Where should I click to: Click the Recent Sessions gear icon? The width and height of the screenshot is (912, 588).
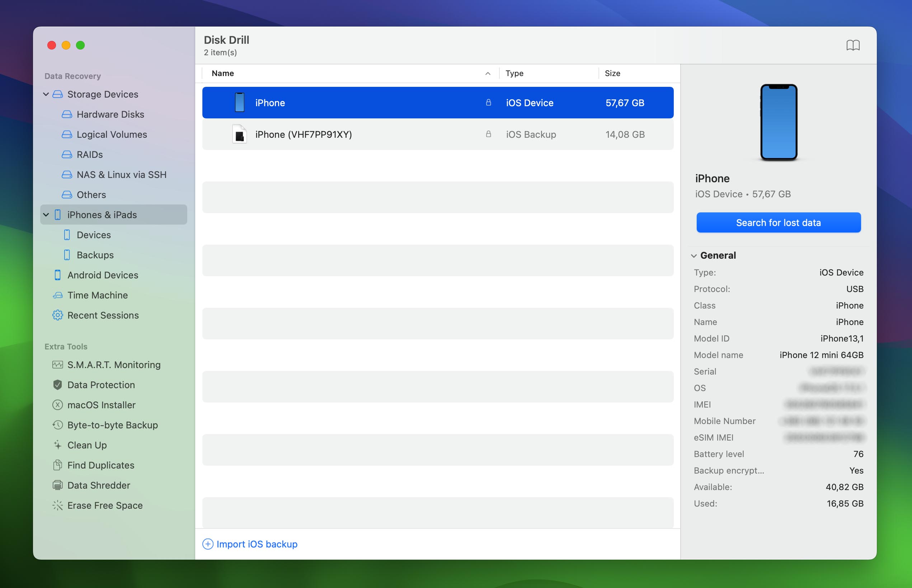[58, 315]
